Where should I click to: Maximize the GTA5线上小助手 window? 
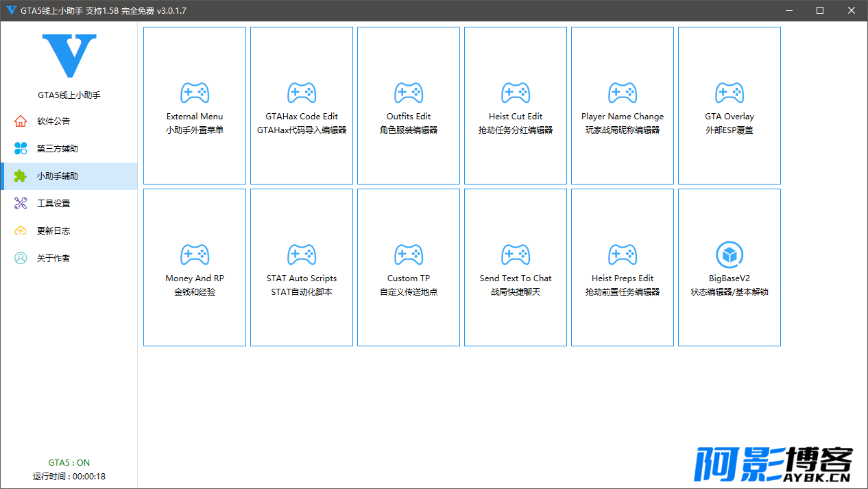click(820, 11)
